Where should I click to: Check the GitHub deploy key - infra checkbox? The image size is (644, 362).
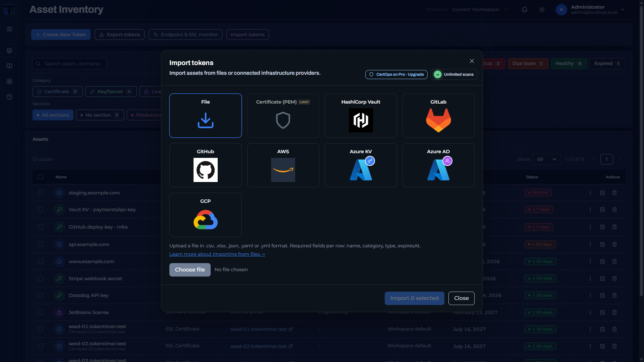(41, 227)
